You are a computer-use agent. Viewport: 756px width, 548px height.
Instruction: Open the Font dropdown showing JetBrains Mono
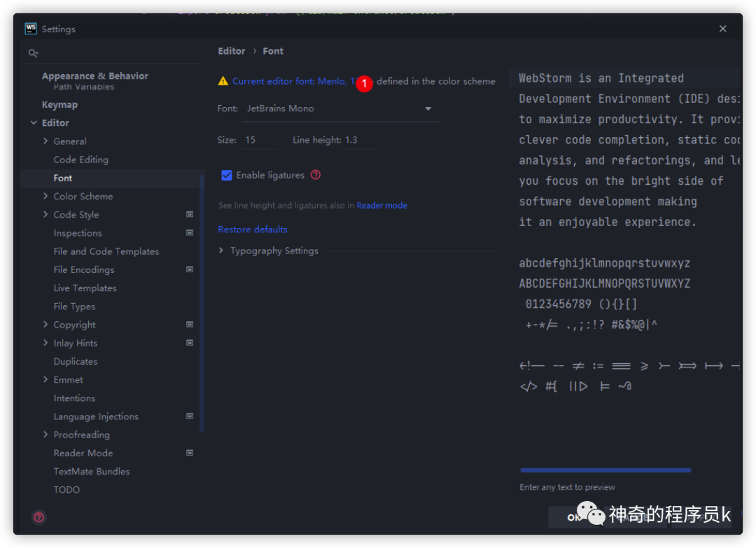427,108
